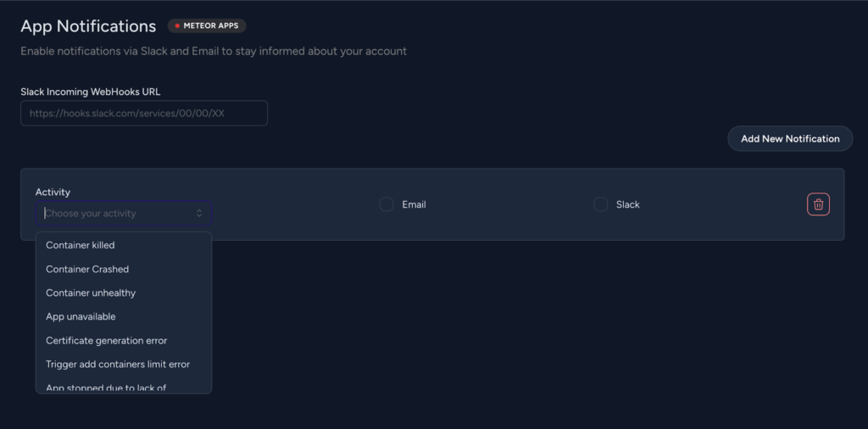Click the Slack label beside its checkbox
Image resolution: width=868 pixels, height=429 pixels.
(628, 204)
